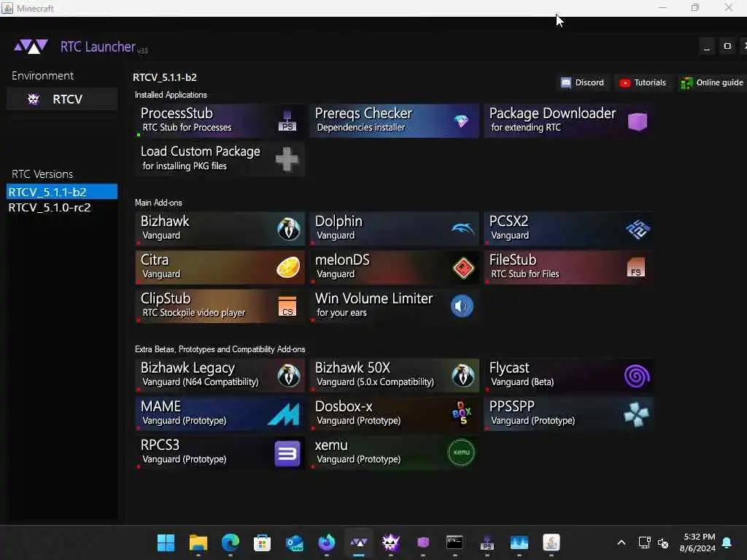Viewport: 747px width, 560px height.
Task: Open Prereqs Checker Dependencies installer tile
Action: [395, 121]
